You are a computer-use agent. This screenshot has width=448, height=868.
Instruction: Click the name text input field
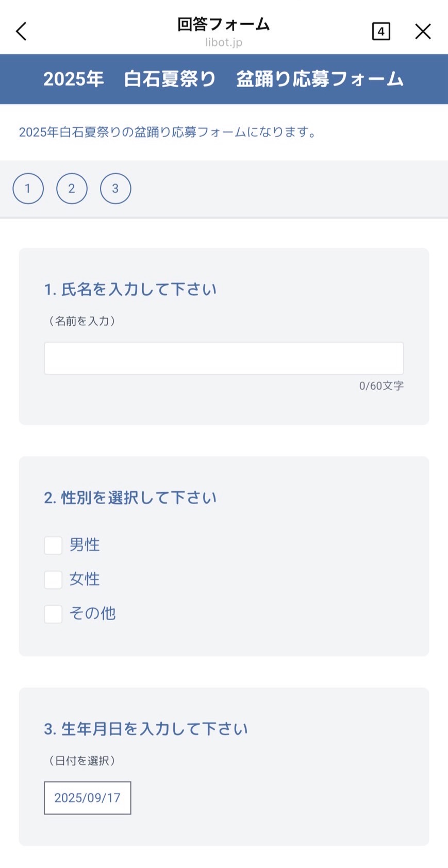[x=224, y=358]
